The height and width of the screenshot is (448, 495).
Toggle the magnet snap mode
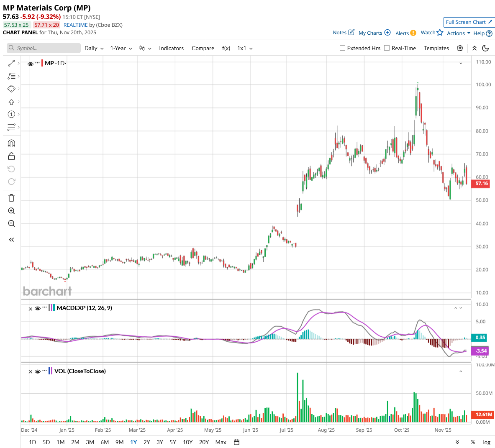tap(11, 143)
